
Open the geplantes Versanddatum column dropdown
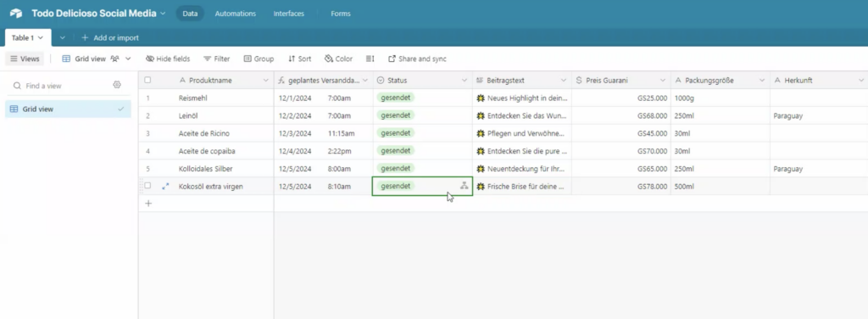364,81
